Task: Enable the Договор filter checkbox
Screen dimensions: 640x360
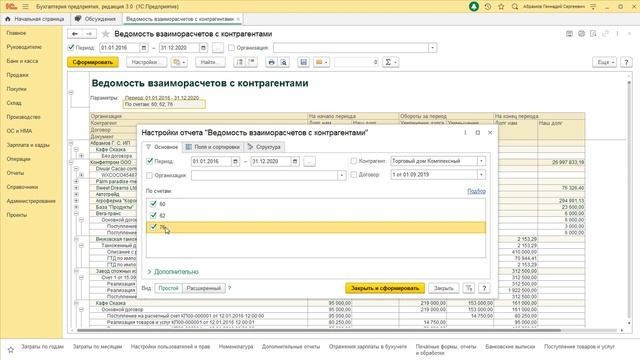Action: (354, 175)
